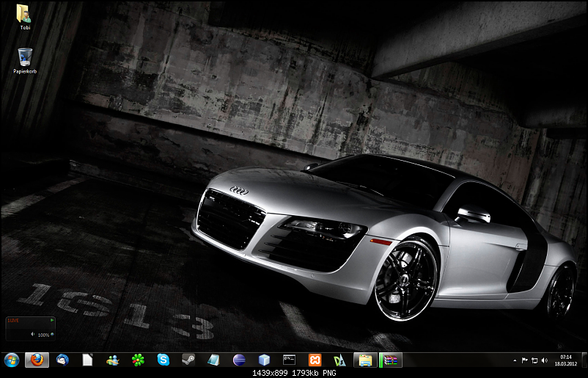Open the blue cube icon in taskbar
Screen dimensions: 588x378
(264, 360)
